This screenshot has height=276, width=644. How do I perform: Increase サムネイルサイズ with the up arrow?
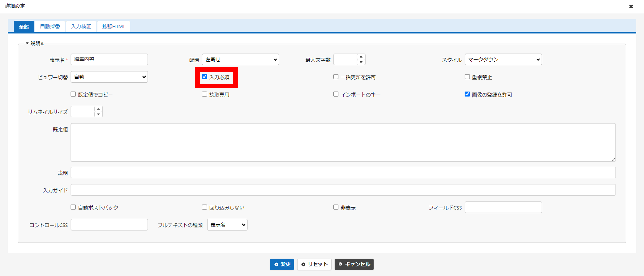coord(98,109)
